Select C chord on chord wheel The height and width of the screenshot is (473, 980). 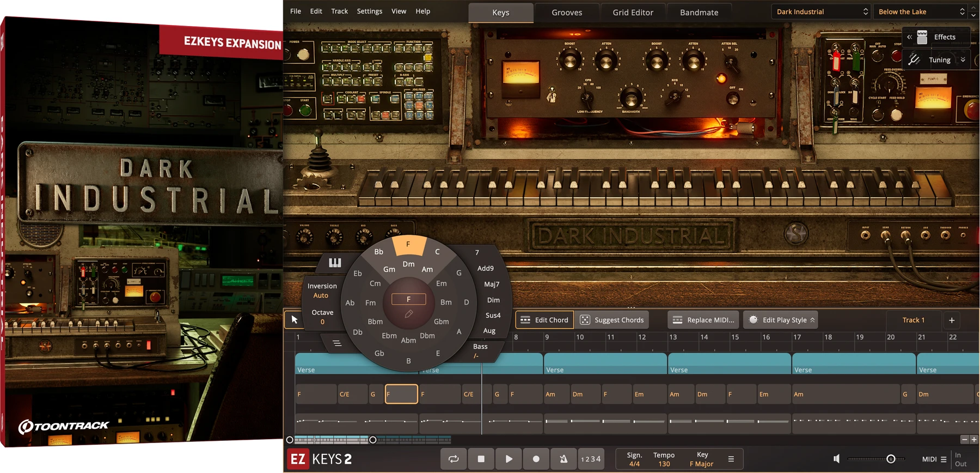(x=437, y=252)
